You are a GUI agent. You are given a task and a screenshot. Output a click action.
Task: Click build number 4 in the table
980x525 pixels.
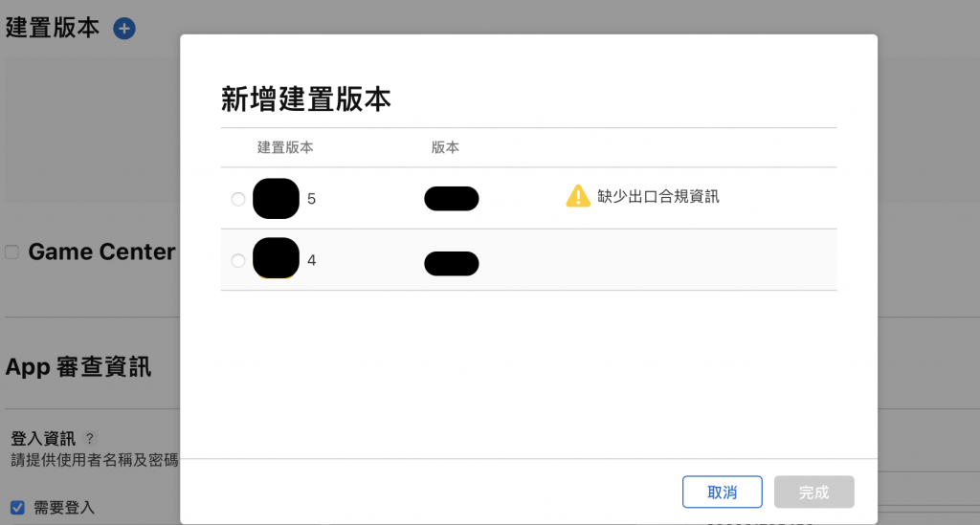tap(311, 260)
